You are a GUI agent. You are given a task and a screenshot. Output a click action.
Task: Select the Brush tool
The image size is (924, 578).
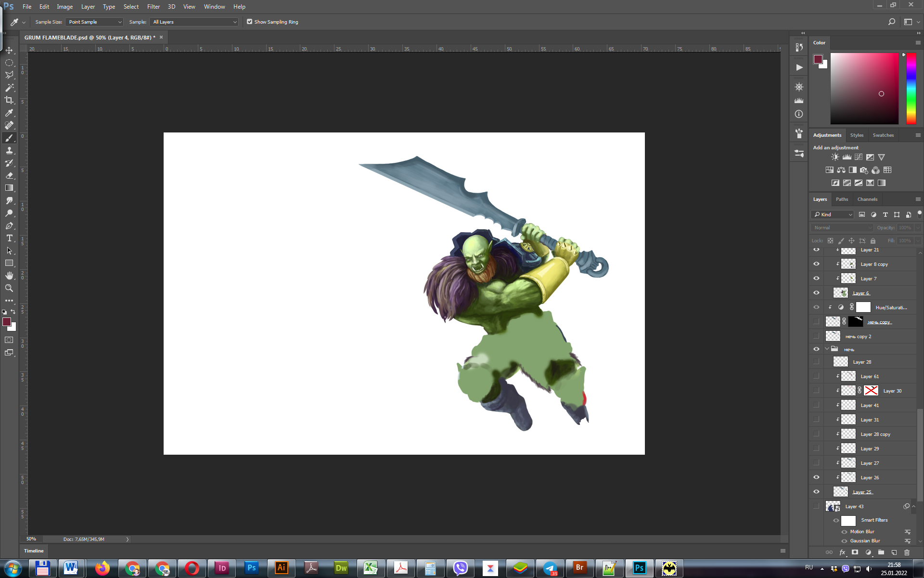click(x=9, y=138)
